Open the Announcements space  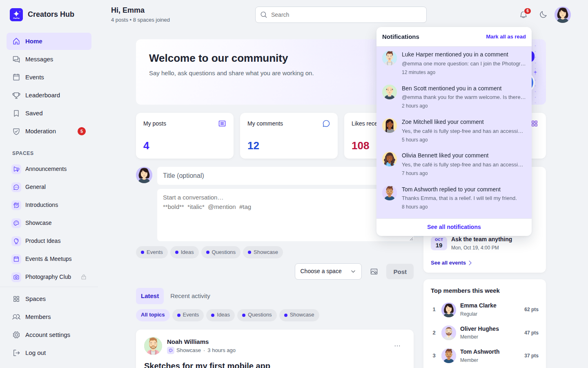49,169
